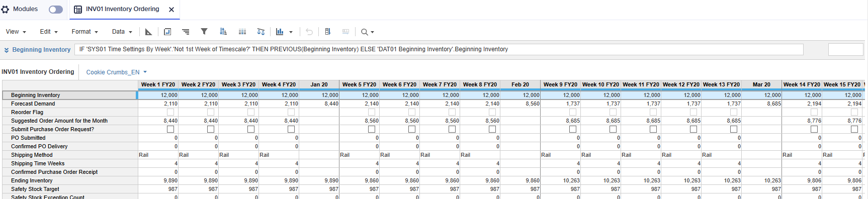Click the Modules label
Viewport: 868px width, 199px height.
25,9
